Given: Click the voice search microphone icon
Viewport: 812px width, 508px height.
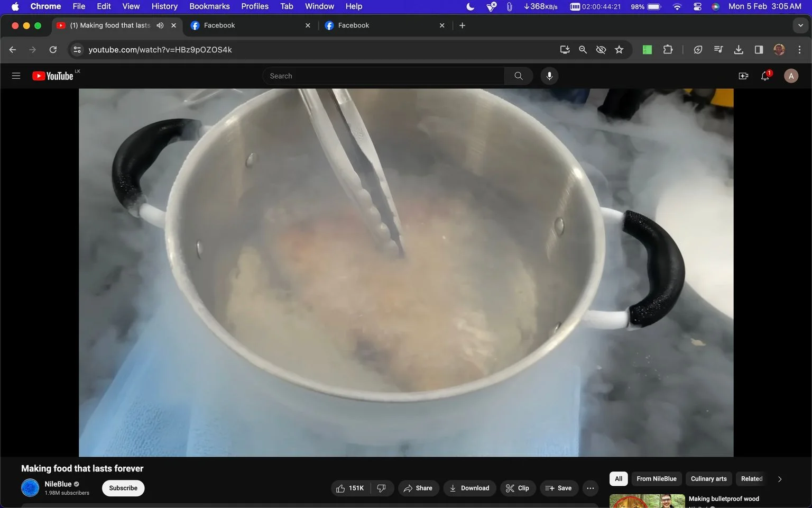Looking at the screenshot, I should 549,76.
